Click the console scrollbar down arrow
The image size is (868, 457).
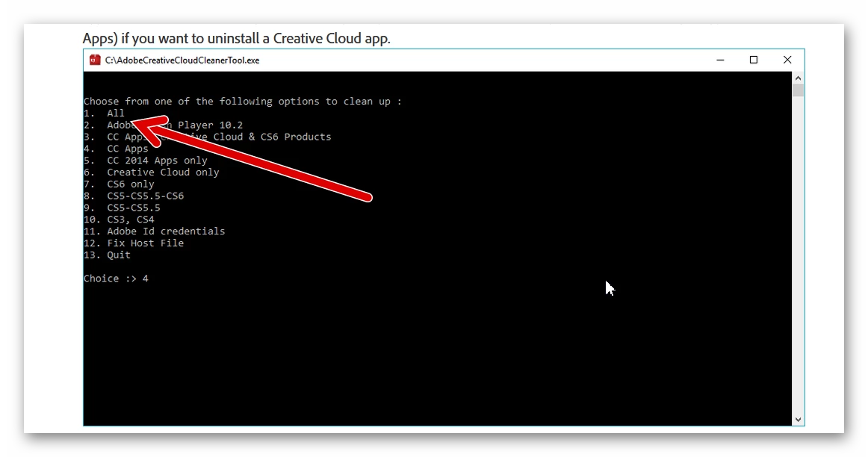(798, 420)
